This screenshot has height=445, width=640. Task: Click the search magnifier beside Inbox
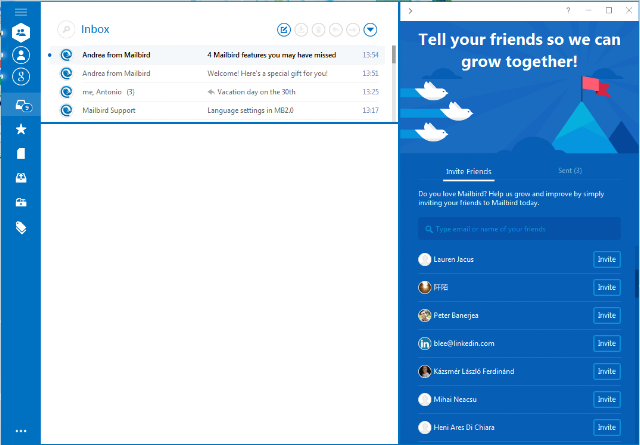point(66,29)
